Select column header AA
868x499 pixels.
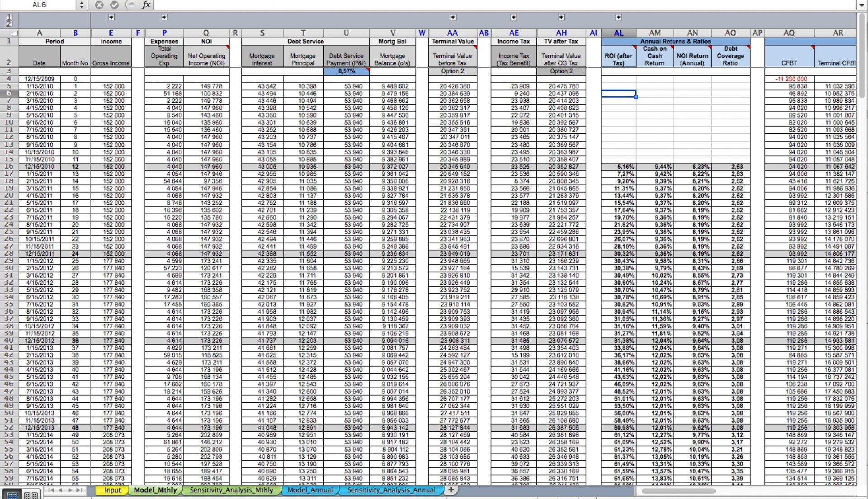452,33
